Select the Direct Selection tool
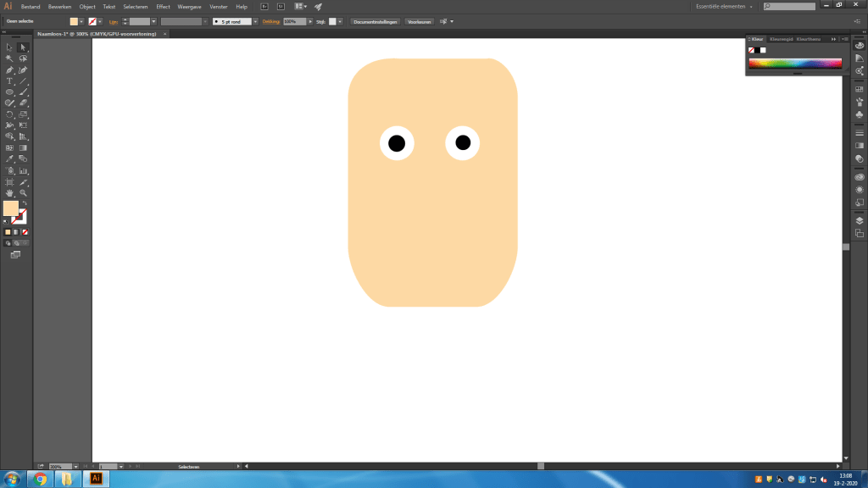 [x=23, y=47]
